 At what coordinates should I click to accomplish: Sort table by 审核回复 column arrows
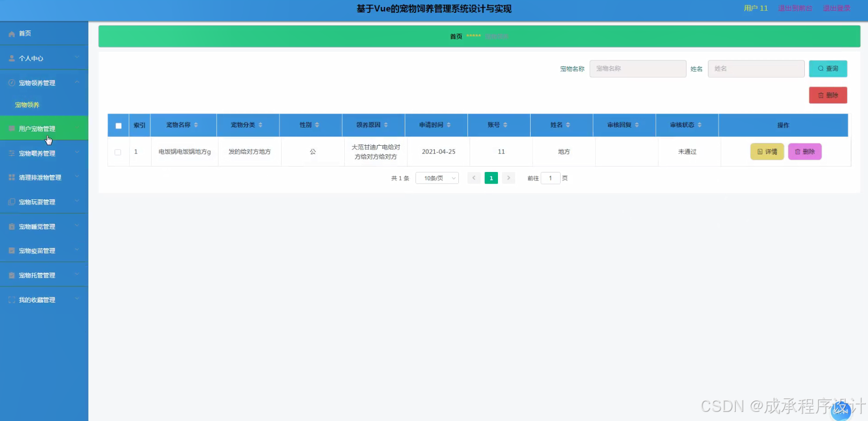tap(637, 125)
